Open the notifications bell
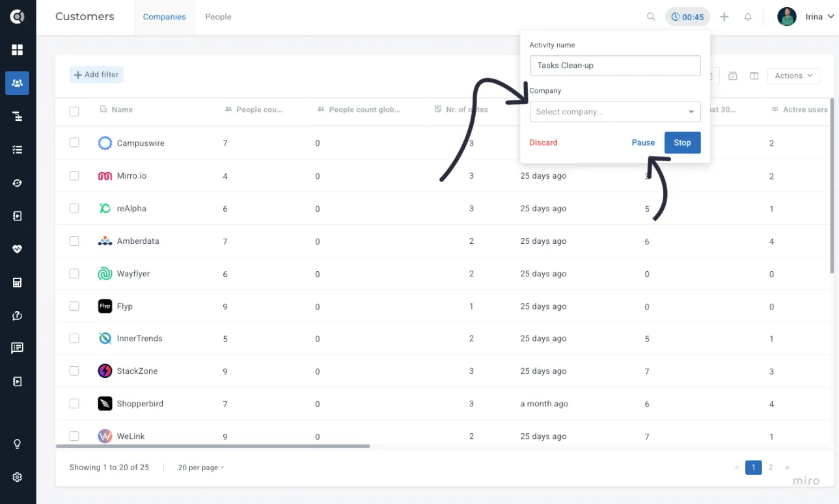 click(748, 17)
